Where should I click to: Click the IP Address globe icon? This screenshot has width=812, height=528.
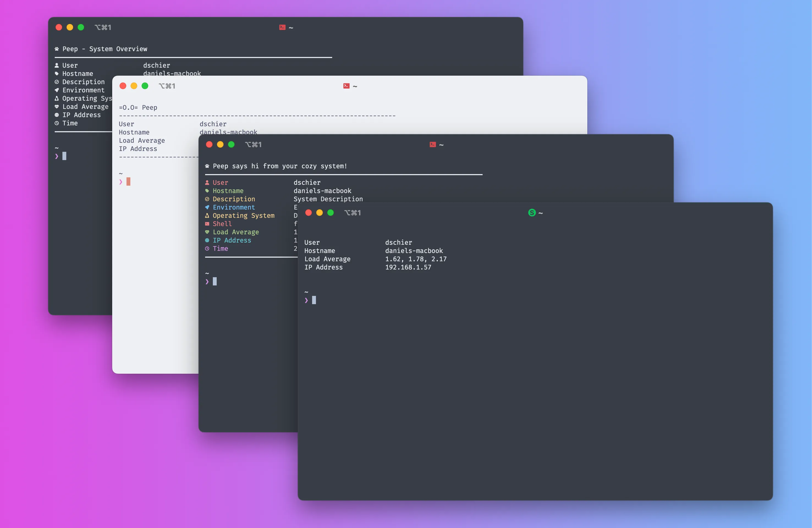point(207,240)
